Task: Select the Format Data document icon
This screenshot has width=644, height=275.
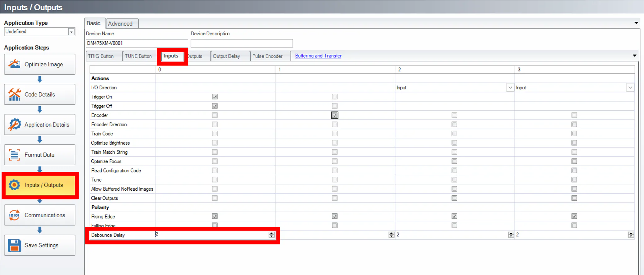Action: 14,155
